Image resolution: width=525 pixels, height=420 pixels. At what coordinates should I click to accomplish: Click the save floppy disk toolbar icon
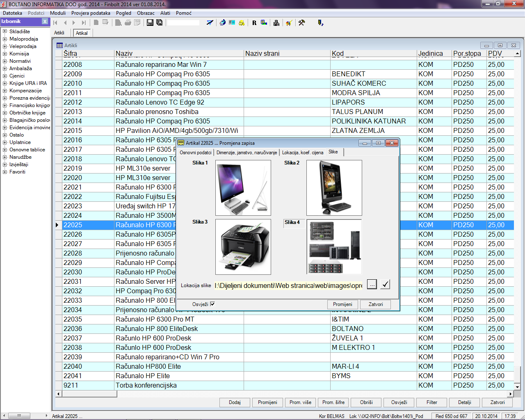pos(150,23)
